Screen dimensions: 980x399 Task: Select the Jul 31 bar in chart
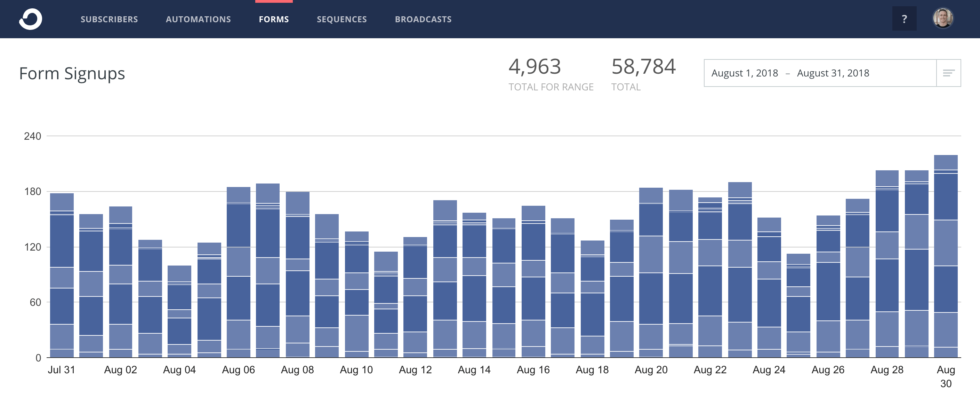pyautogui.click(x=62, y=275)
